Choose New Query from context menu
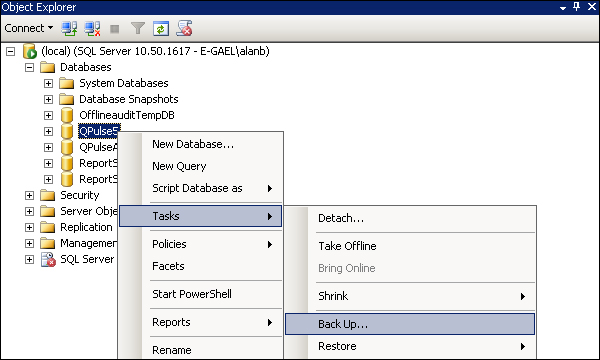600x360 pixels. click(201, 166)
